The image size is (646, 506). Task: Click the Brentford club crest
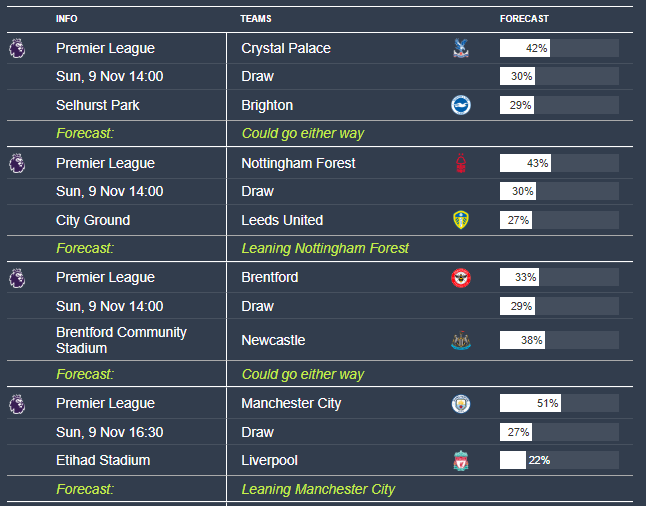tap(460, 278)
